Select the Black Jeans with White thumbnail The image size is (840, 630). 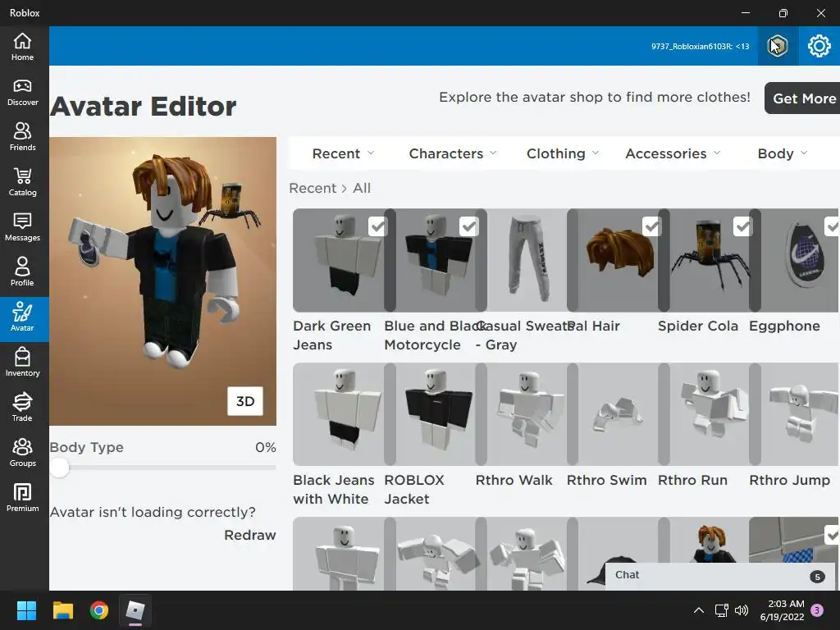339,414
